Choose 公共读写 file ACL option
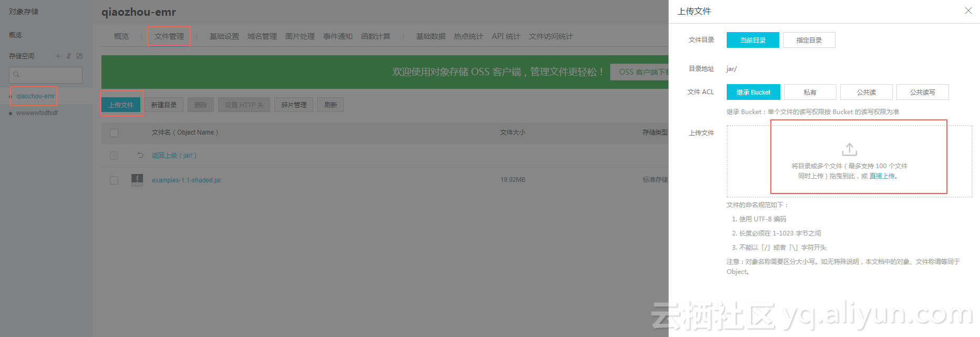Screen dimensions: 980x337 [x=923, y=92]
